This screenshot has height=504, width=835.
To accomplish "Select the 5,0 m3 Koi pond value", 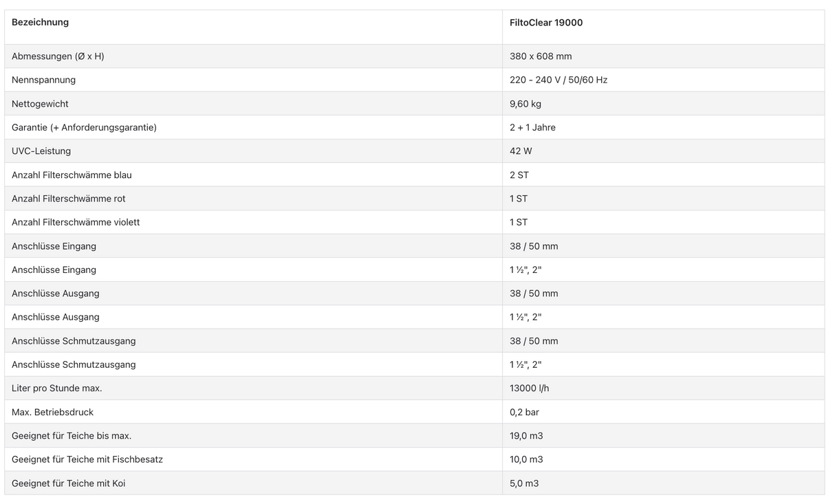I will tap(524, 483).
